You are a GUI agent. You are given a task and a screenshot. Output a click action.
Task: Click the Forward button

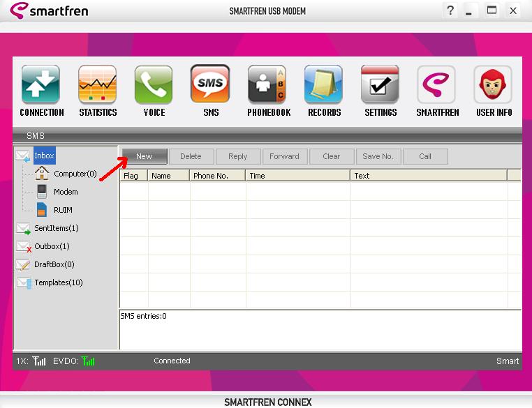[x=285, y=156]
